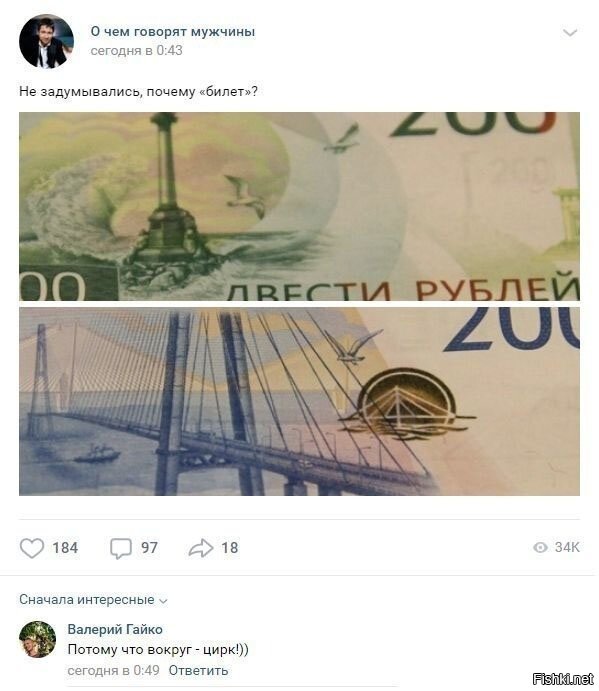Open Валерий Гайко's avatar picture
Viewport: 599px width, 691px height.
click(x=37, y=639)
